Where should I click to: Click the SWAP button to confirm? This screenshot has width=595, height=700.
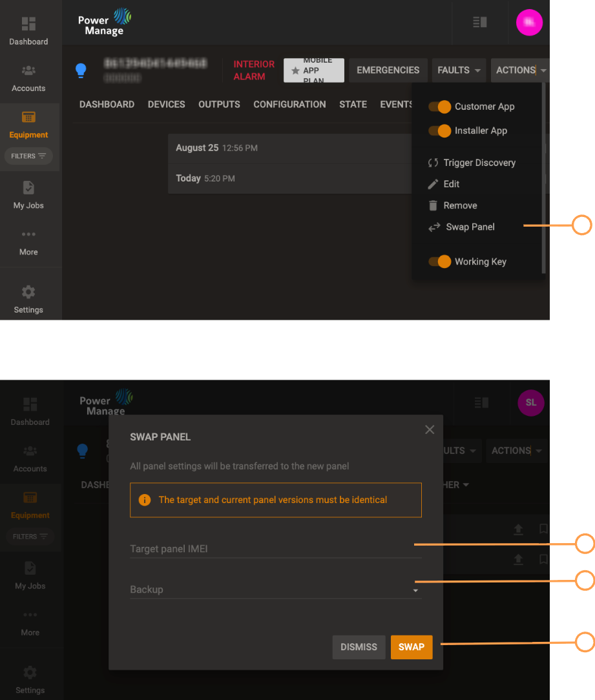click(412, 647)
